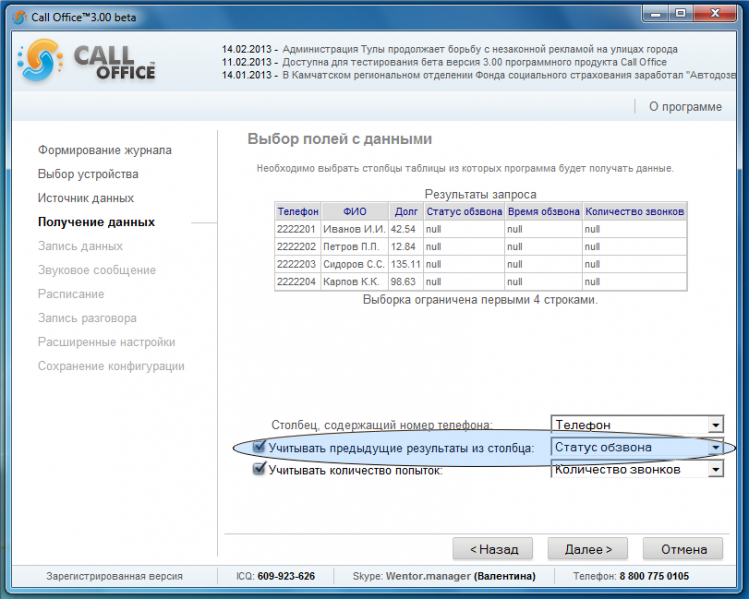749x599 pixels.
Task: Click debt cell '42.54'
Action: pyautogui.click(x=406, y=229)
